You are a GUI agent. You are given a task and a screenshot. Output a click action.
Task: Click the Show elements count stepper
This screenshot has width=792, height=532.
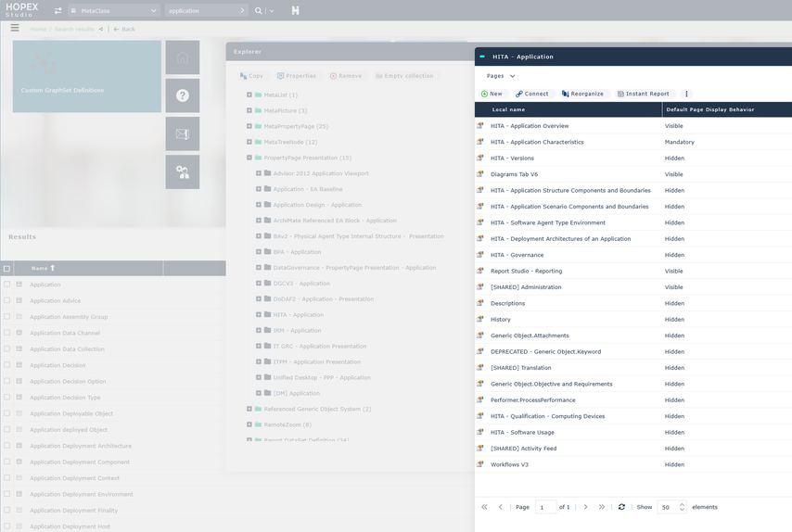coord(682,507)
